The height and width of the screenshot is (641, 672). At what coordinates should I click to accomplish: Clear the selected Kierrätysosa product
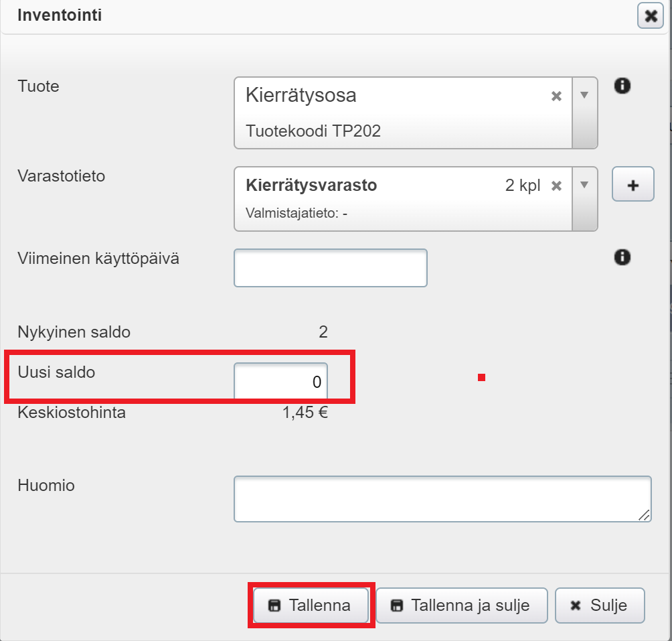click(556, 96)
